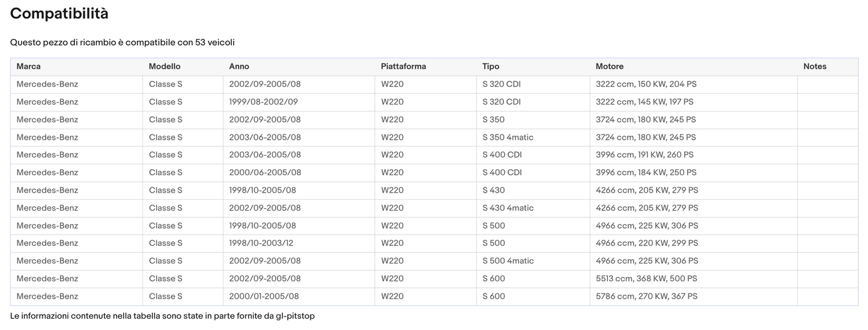Click the Motore column header

tap(610, 67)
